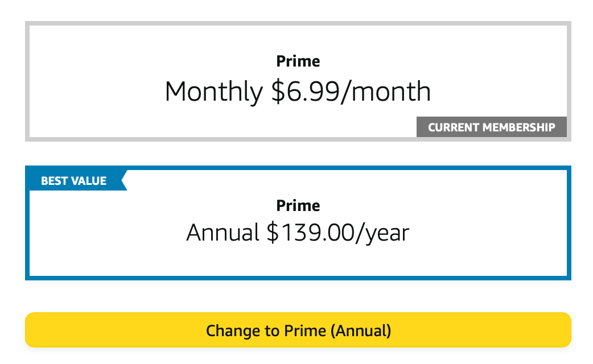Click the word VALUE in the blue ribbon
This screenshot has height=364, width=593.
(88, 181)
